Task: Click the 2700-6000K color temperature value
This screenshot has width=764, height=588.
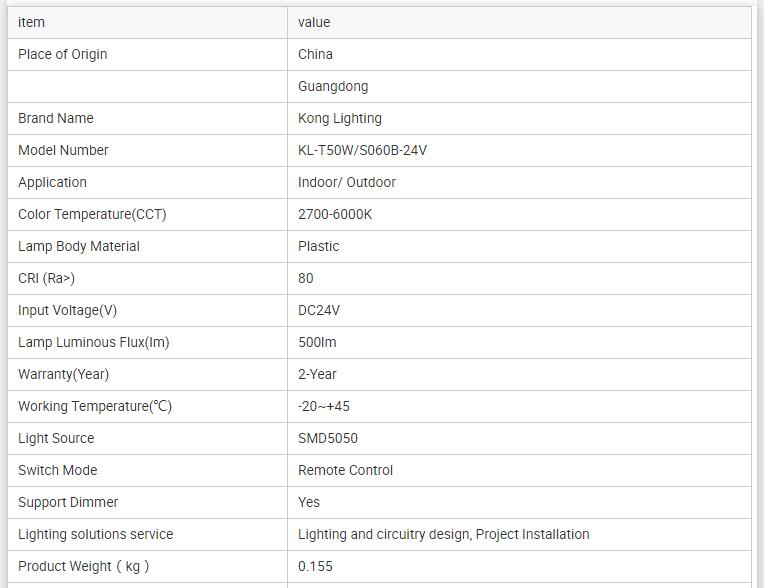Action: click(335, 214)
